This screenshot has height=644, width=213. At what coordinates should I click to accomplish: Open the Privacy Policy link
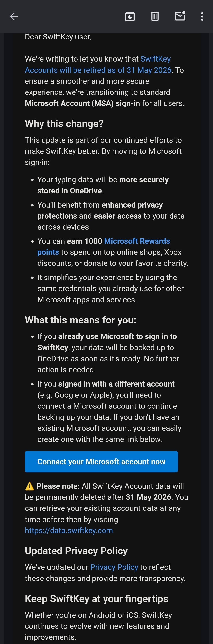(114, 567)
